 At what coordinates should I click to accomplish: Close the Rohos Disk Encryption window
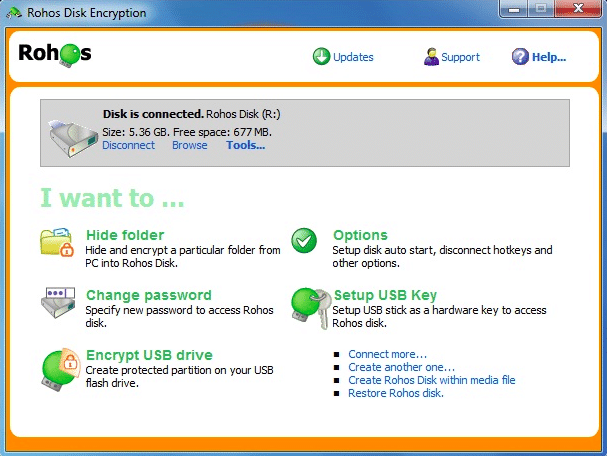578,9
